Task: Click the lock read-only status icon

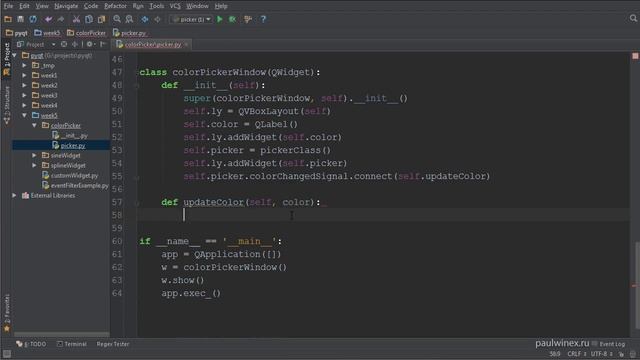Action: (x=621, y=354)
